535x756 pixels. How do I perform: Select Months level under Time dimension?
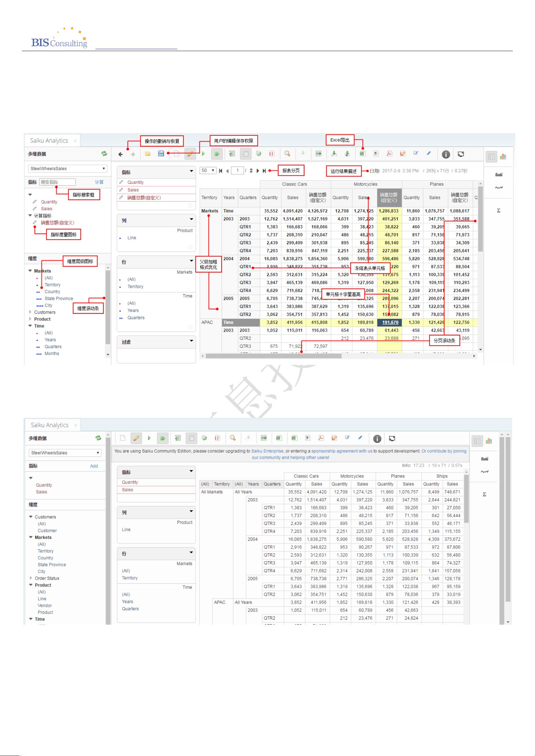click(52, 353)
